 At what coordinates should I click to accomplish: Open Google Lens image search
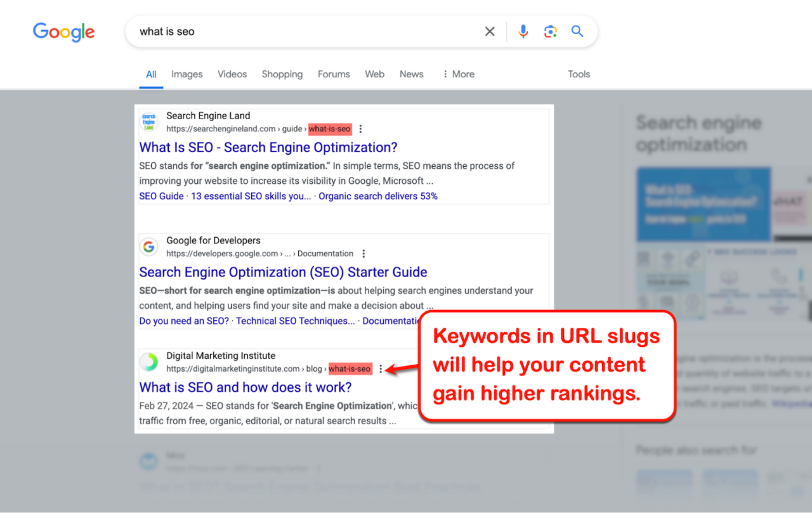550,30
